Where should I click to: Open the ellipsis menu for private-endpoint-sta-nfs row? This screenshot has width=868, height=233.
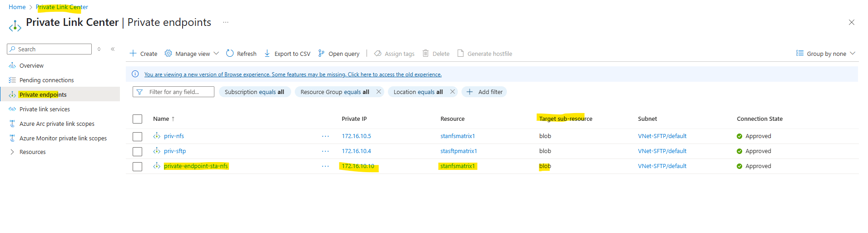tap(325, 166)
